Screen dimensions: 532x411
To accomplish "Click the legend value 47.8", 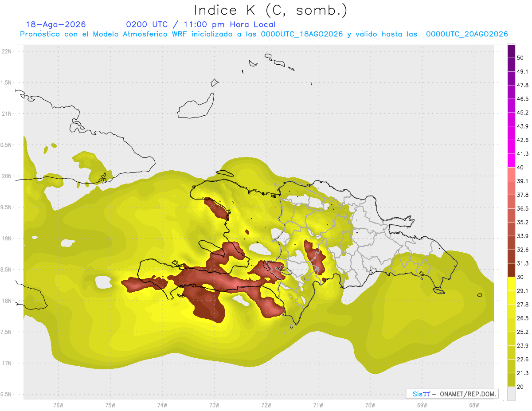I will (x=522, y=85).
